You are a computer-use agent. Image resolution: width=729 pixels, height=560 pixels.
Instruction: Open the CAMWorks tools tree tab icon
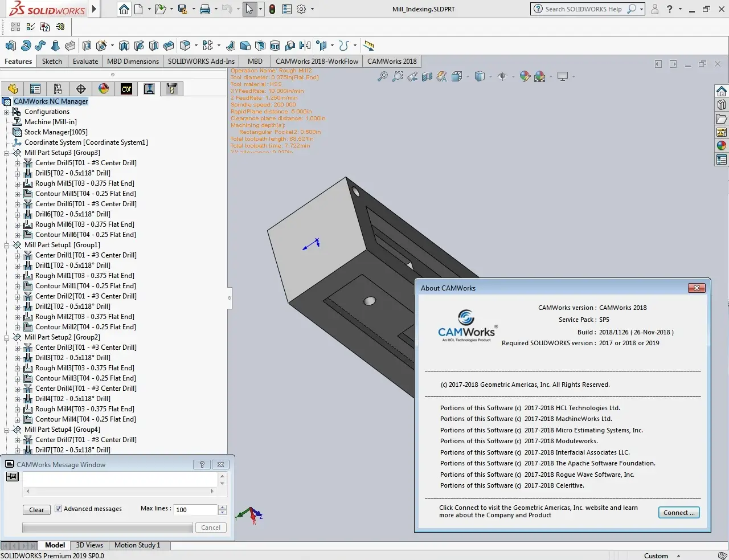tap(172, 89)
